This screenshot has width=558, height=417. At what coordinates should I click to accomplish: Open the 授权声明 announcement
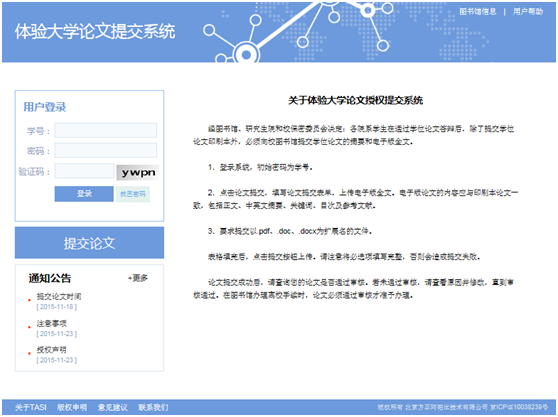click(52, 350)
